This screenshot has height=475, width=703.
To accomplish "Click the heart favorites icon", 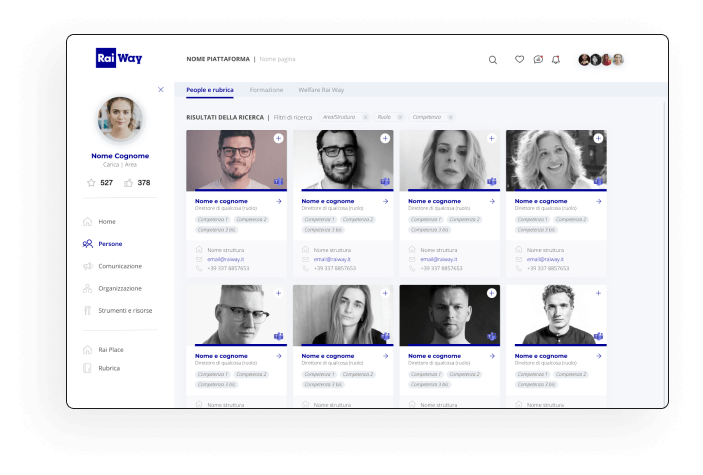I will pyautogui.click(x=519, y=60).
